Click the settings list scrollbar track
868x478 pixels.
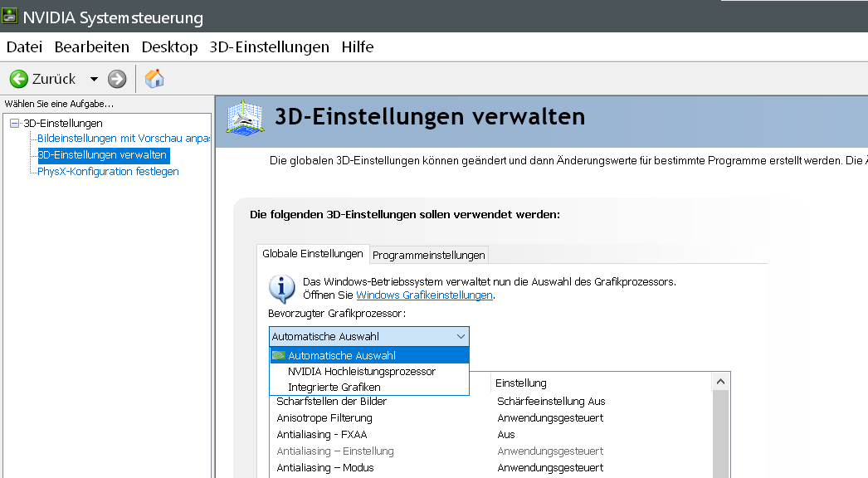point(720,432)
